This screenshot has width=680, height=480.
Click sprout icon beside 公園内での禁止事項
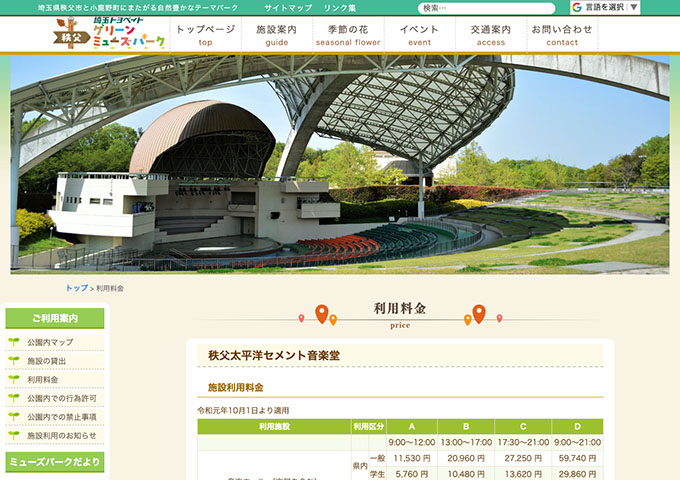click(x=14, y=417)
